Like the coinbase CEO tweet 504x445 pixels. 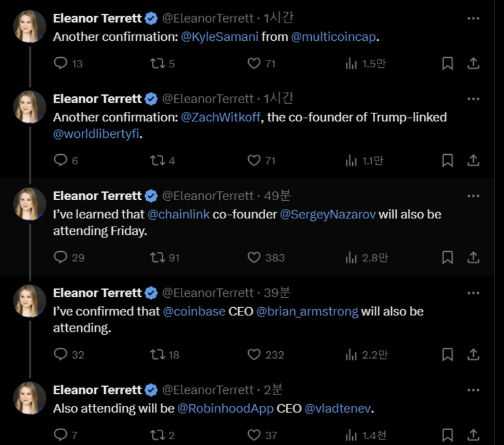point(255,355)
